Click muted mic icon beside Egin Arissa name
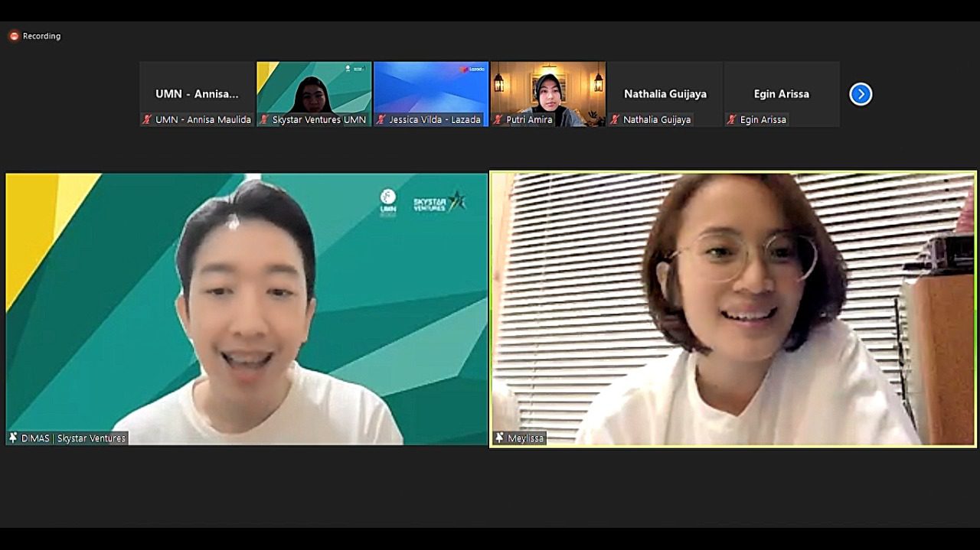This screenshot has height=550, width=980. tap(732, 119)
